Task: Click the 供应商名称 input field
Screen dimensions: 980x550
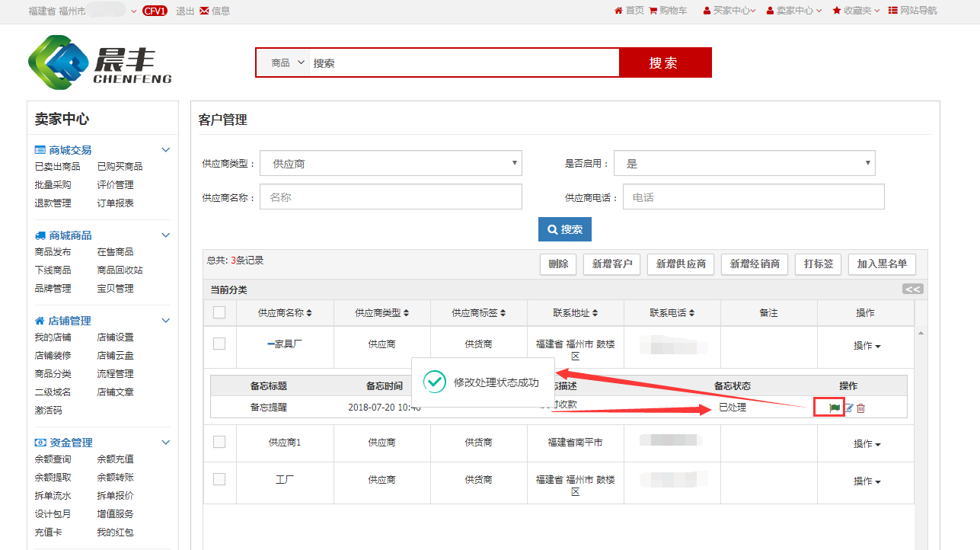Action: point(391,197)
